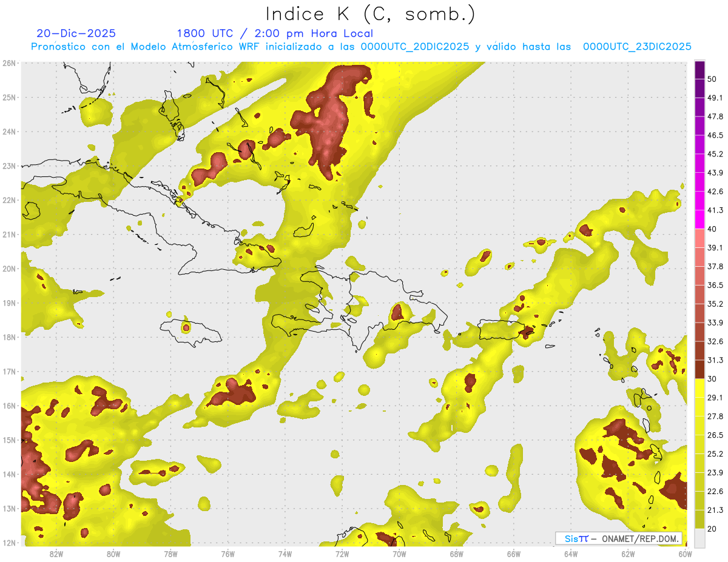Pick the magenta colorbar swatch between 40 and 41.3
This screenshot has width=728, height=562.
click(699, 219)
